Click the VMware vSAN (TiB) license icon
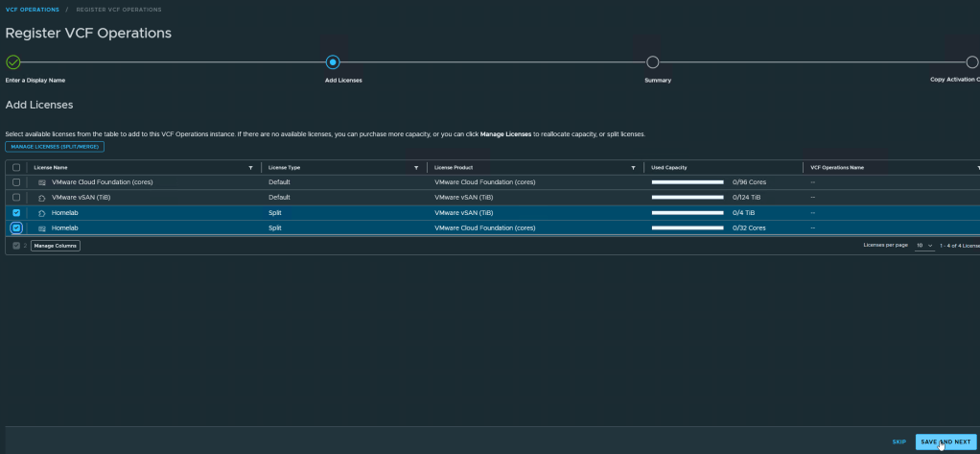Image resolution: width=980 pixels, height=454 pixels. click(x=42, y=198)
